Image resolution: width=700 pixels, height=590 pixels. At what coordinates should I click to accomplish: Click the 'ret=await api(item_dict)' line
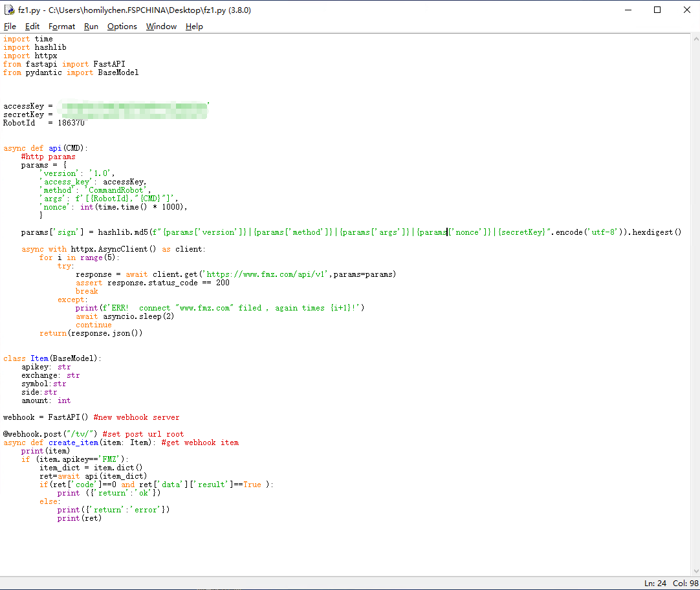coord(93,477)
